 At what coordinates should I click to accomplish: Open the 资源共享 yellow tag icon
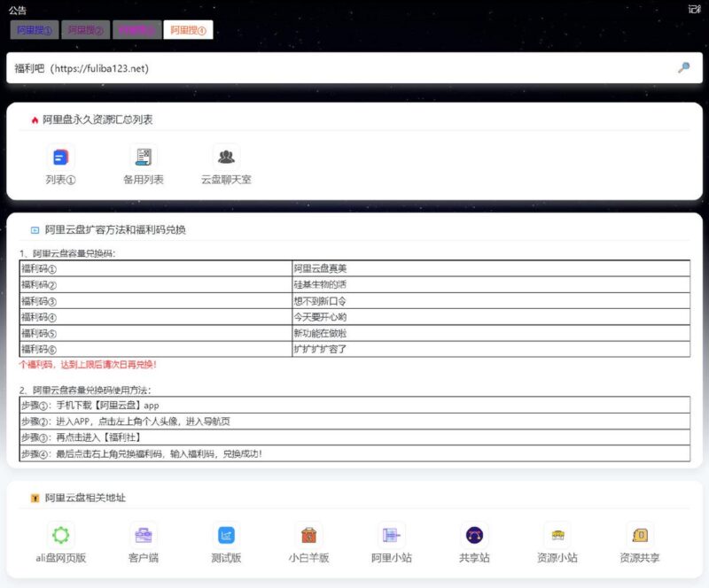[x=640, y=535]
